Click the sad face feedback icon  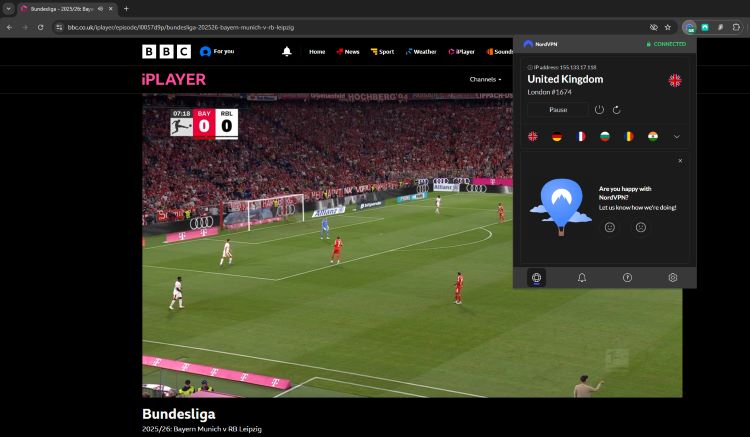(x=640, y=227)
